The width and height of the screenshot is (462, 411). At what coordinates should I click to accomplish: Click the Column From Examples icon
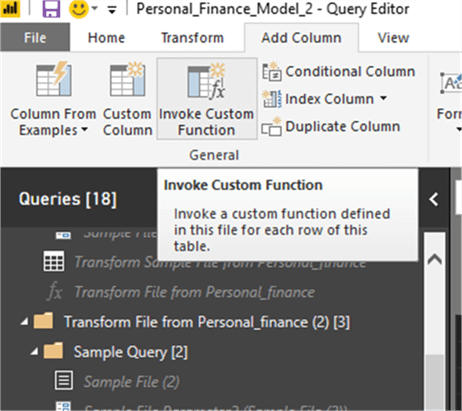54,79
